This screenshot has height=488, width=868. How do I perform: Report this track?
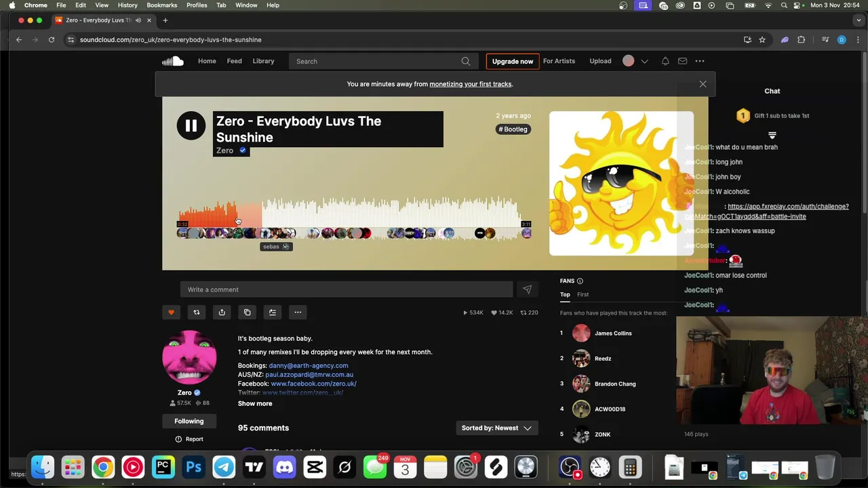[x=189, y=439]
